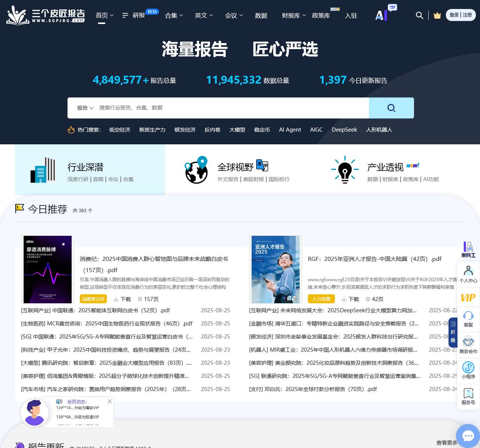Expand the 财报库 navigation dropdown
480x448 pixels.
[294, 15]
